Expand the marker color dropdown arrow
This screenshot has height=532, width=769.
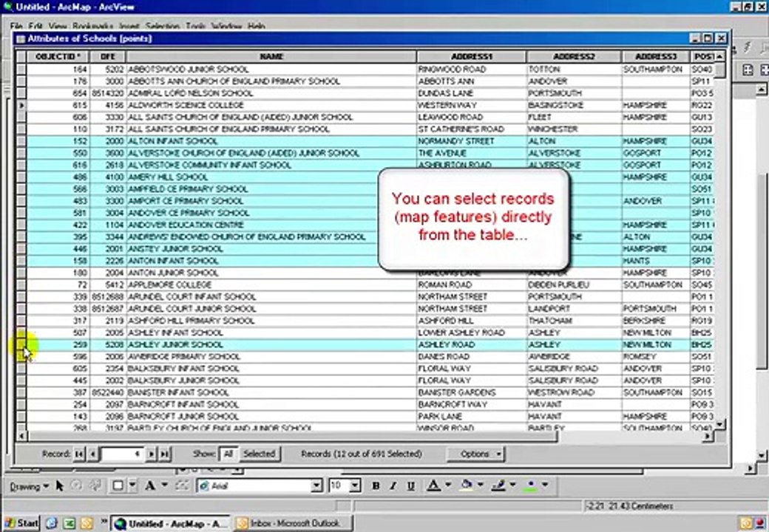coord(545,485)
